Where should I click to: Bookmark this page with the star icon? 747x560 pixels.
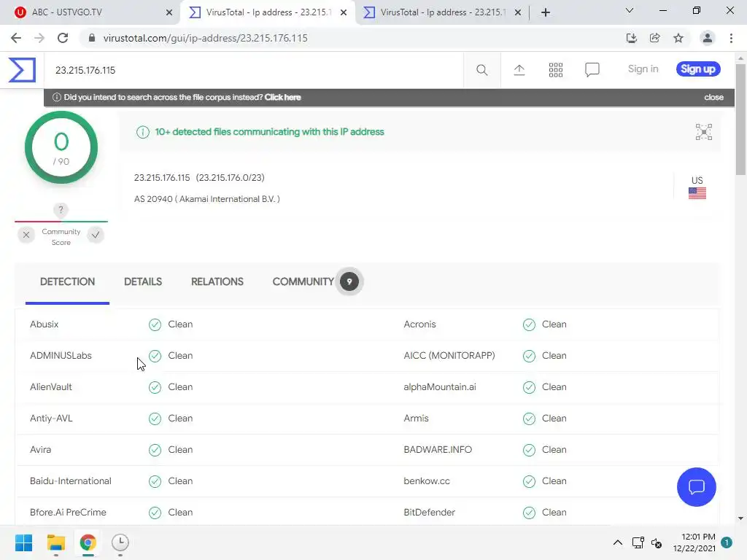[x=678, y=38]
